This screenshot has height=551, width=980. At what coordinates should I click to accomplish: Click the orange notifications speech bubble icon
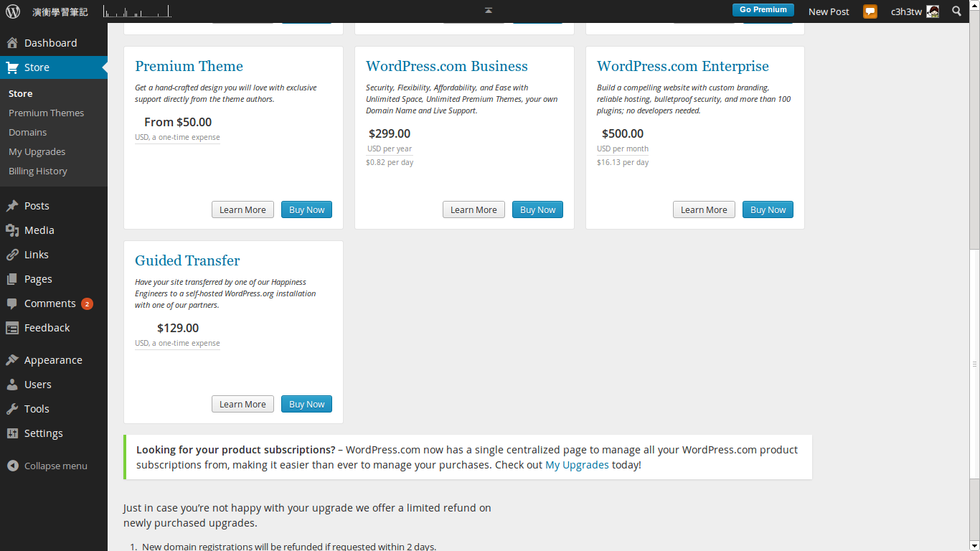point(870,11)
